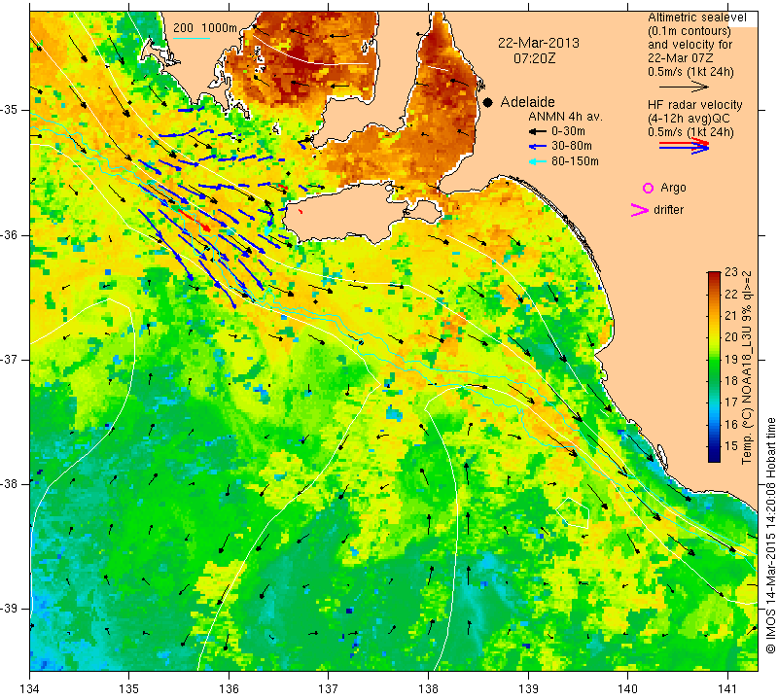Click the Adelaide label text
778x700 pixels.
click(x=527, y=102)
